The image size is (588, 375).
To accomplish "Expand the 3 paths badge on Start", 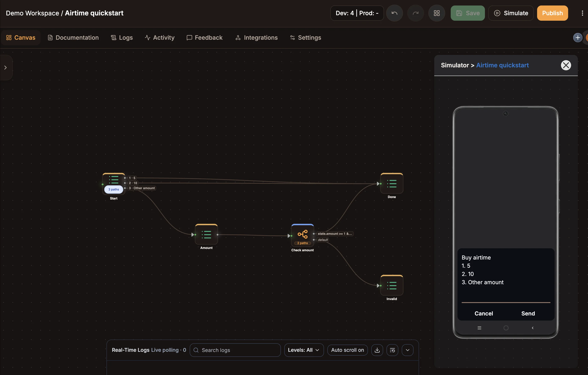I will (x=114, y=189).
